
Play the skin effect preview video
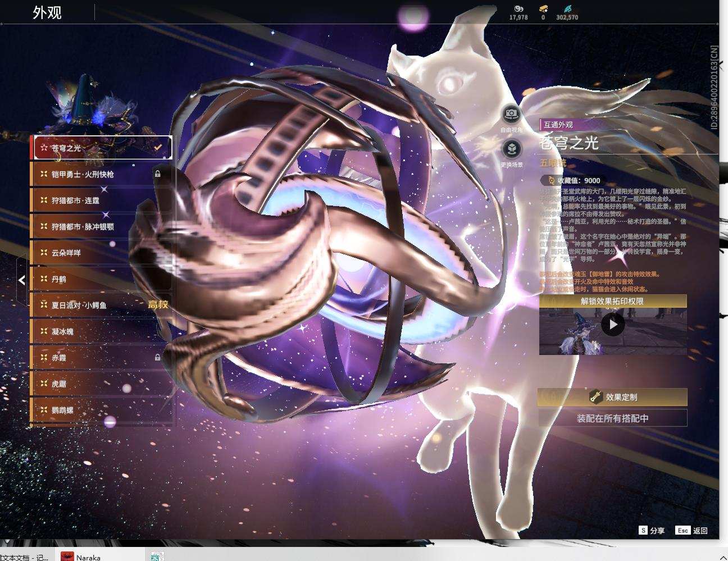[x=613, y=325]
